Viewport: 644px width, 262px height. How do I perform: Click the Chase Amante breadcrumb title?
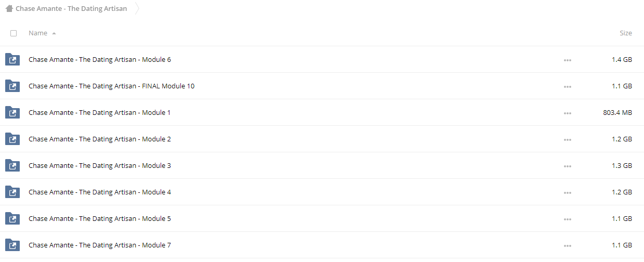tap(71, 8)
